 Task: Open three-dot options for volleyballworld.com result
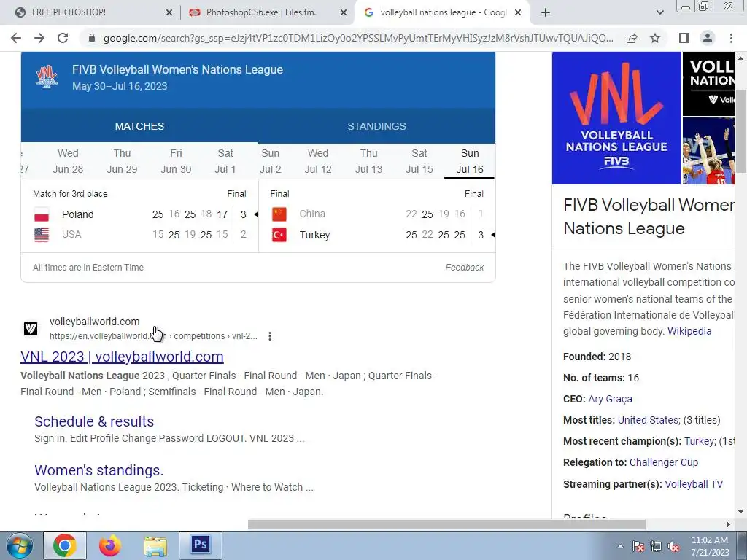(x=270, y=336)
